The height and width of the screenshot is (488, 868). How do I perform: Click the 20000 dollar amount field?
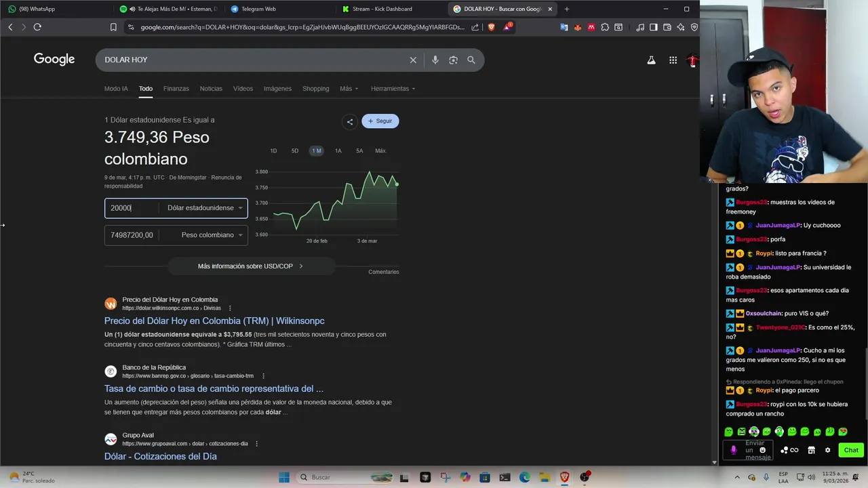pos(132,208)
